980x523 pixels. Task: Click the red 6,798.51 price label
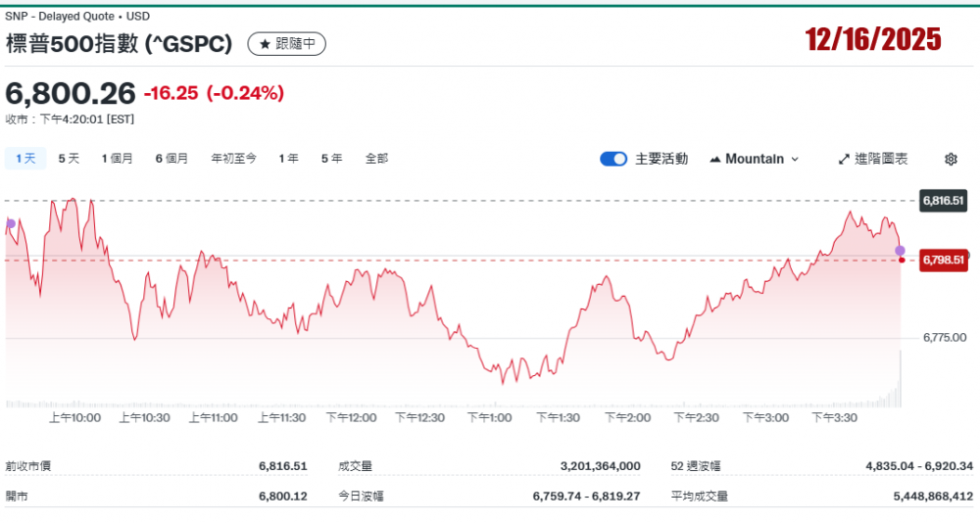pos(943,260)
